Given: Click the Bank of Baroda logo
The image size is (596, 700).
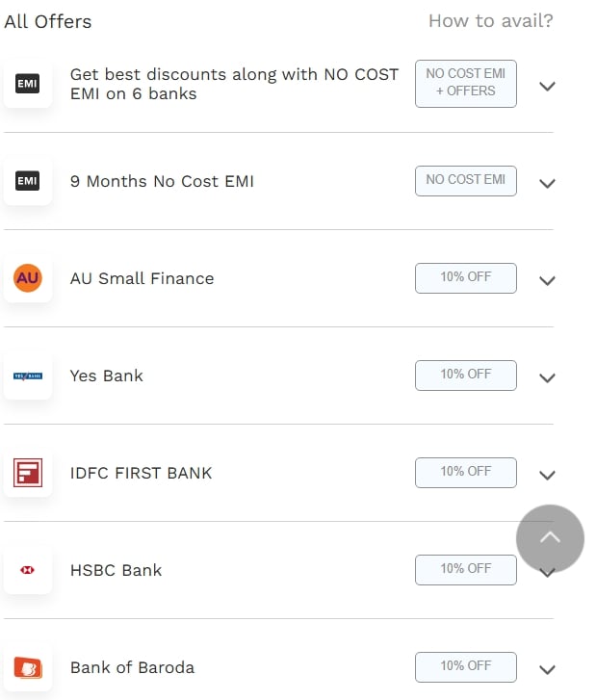Looking at the screenshot, I should tap(28, 667).
